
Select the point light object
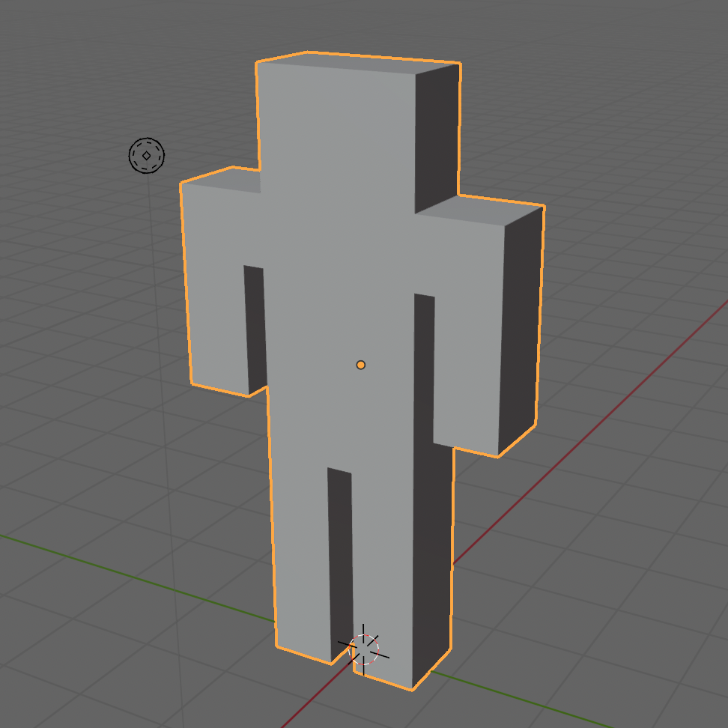tap(147, 156)
